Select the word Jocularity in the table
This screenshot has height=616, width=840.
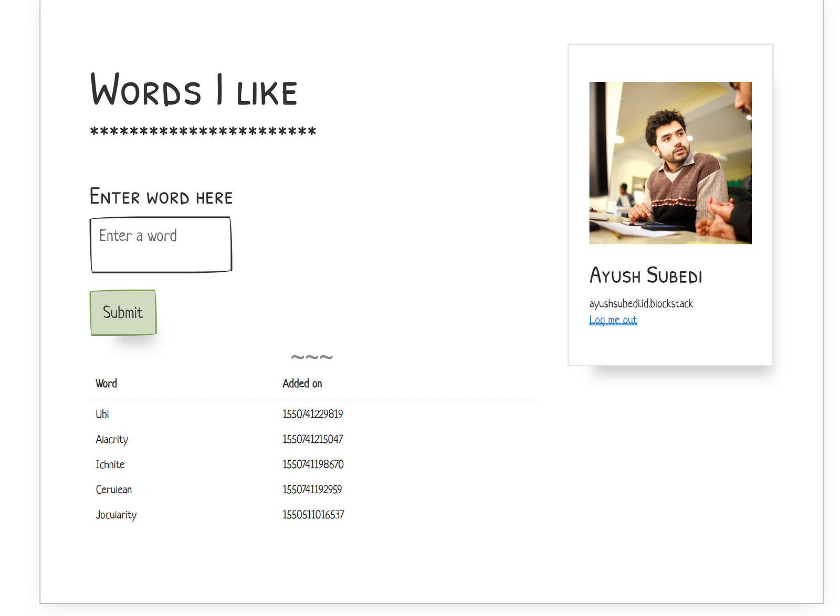click(116, 515)
